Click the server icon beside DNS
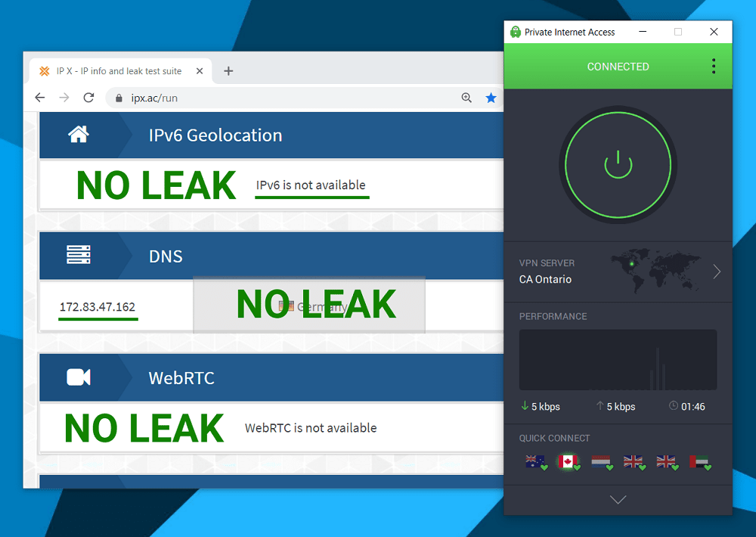Screen dimensions: 756x537 point(79,254)
